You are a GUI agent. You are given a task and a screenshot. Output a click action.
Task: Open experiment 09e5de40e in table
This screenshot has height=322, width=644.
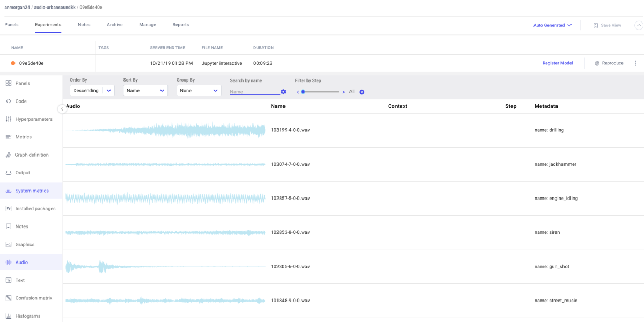tap(31, 63)
